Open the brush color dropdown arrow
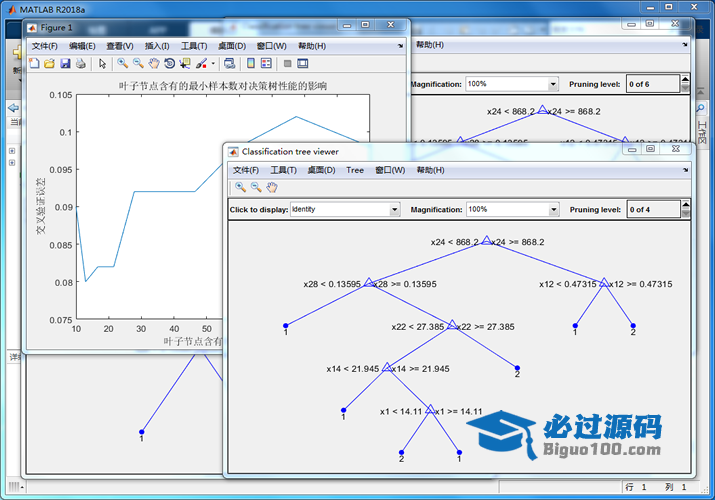Screen dimensions: 715x500 coord(213,64)
